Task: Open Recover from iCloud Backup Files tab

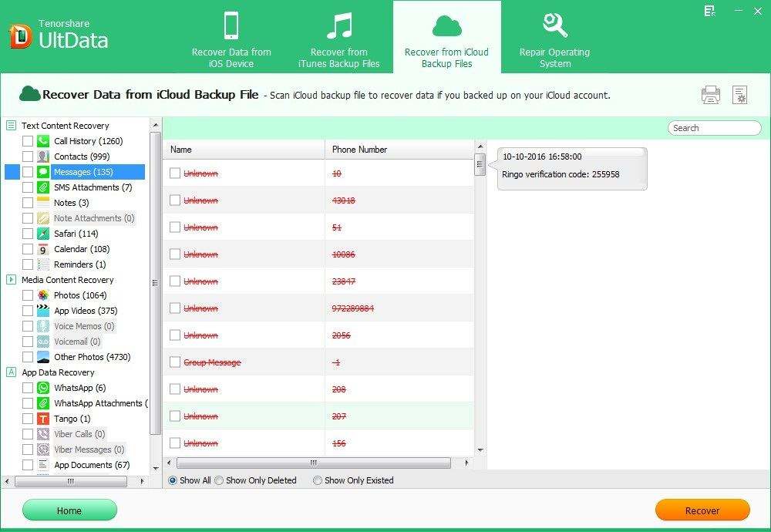Action: coord(446,38)
